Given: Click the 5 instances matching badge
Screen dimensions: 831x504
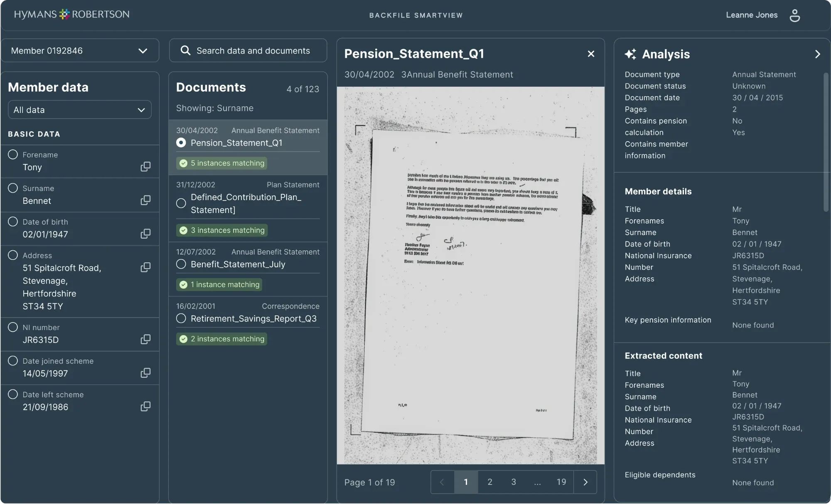Looking at the screenshot, I should tap(221, 163).
